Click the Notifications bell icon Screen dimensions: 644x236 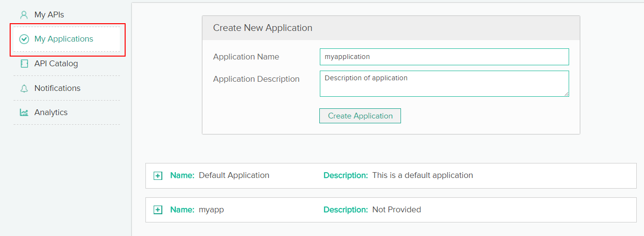point(24,88)
